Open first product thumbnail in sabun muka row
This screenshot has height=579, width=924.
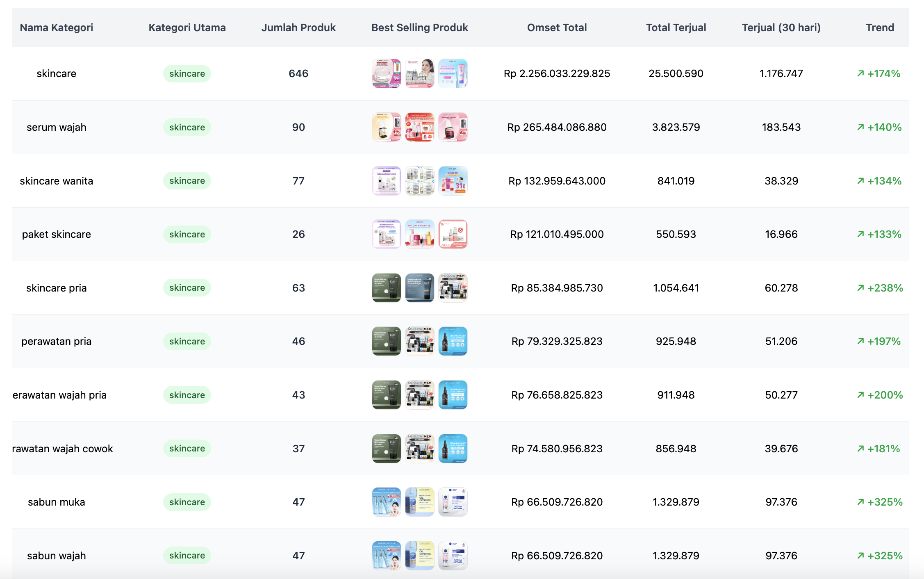click(386, 502)
